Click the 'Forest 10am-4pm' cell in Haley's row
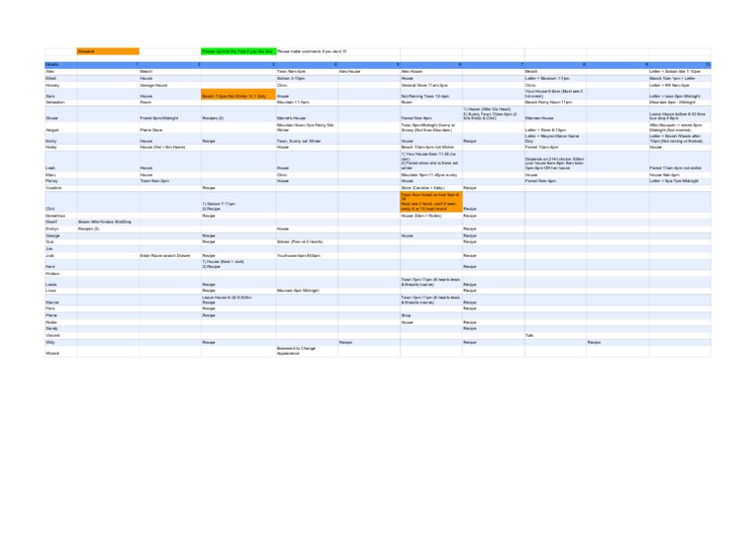756x535 pixels. [555, 147]
